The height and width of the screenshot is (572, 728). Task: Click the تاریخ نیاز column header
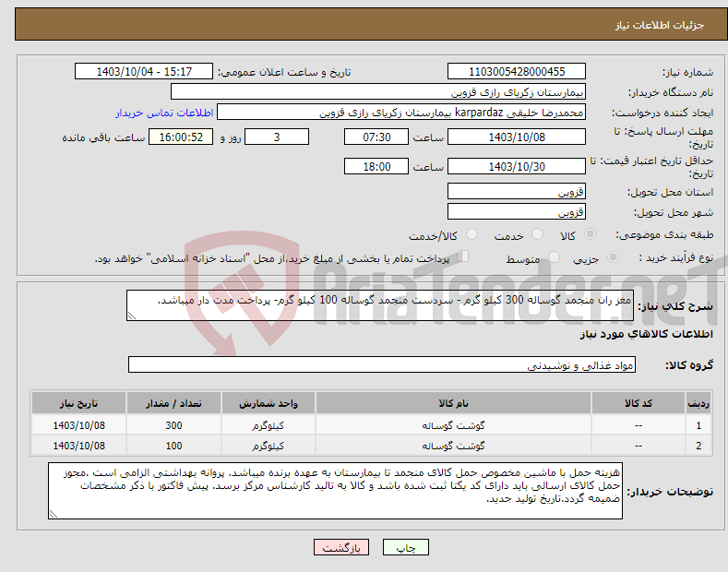(x=79, y=403)
